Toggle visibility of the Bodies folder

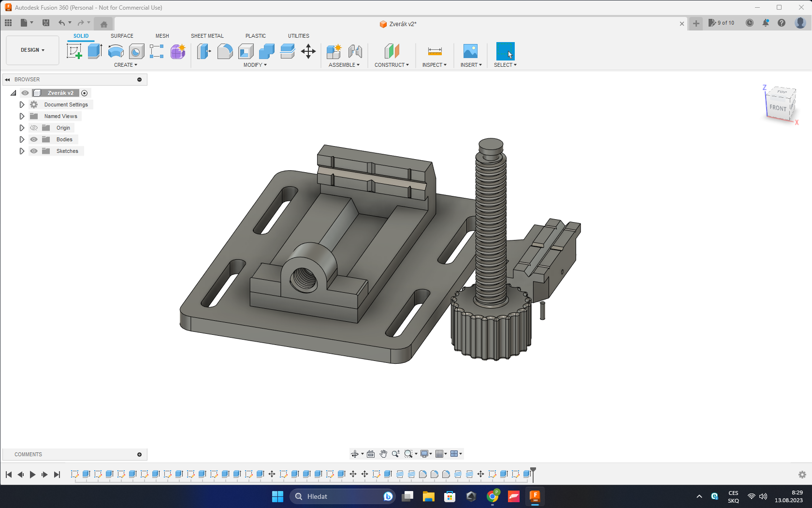(x=33, y=139)
